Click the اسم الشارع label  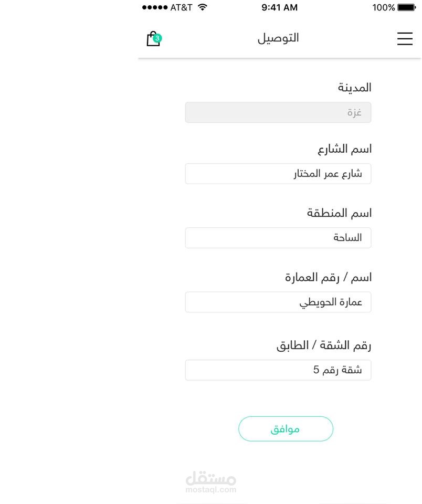344,149
